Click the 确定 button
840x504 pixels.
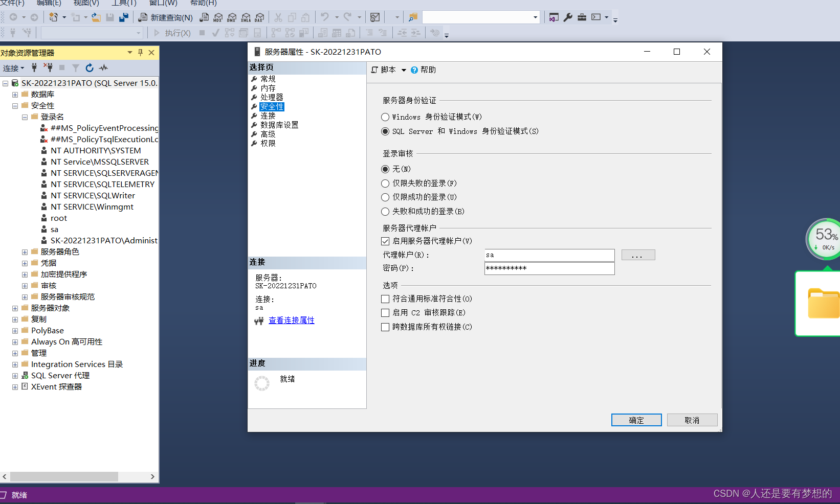coord(636,420)
